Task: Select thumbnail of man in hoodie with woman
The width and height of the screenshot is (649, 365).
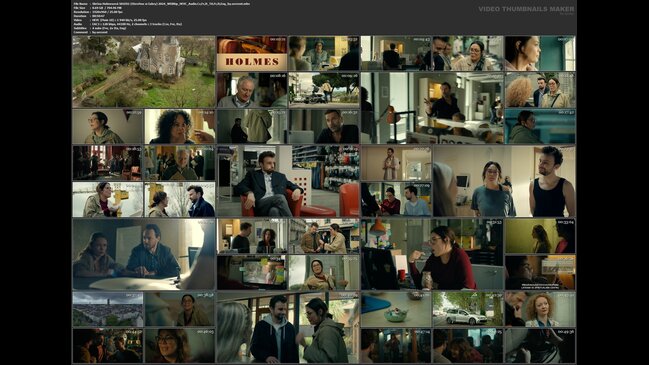Action: pyautogui.click(x=288, y=327)
